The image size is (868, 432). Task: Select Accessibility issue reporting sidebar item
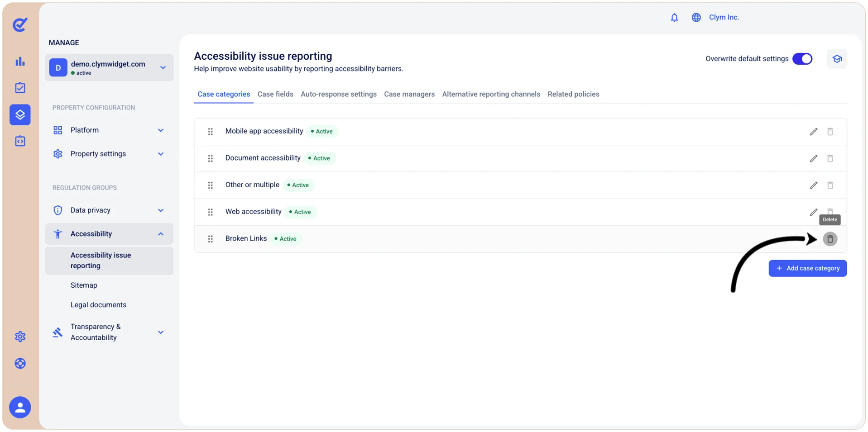(x=109, y=261)
